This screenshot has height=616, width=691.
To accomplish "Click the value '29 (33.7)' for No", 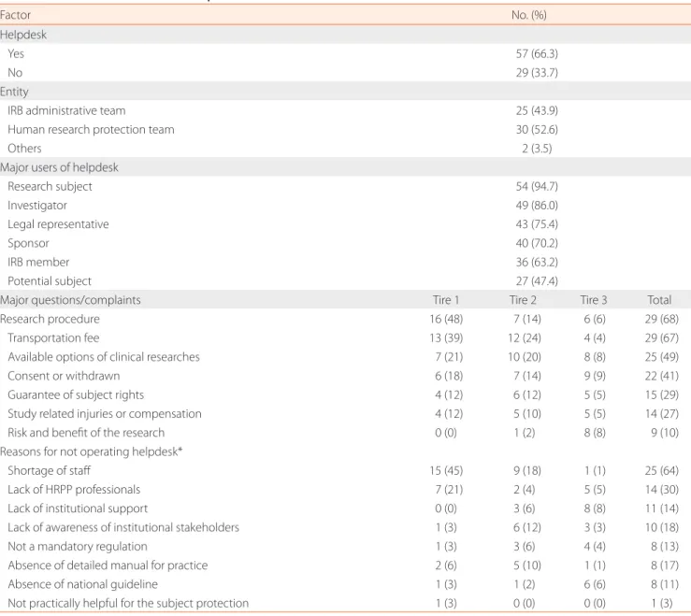I will (537, 73).
